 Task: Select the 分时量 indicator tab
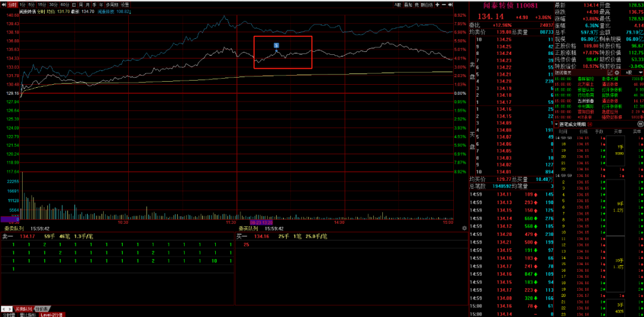pos(8,315)
